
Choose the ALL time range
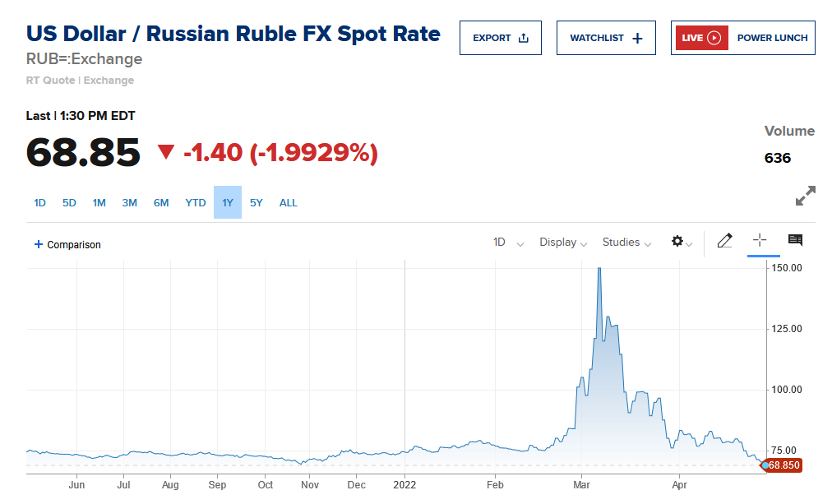coord(288,202)
